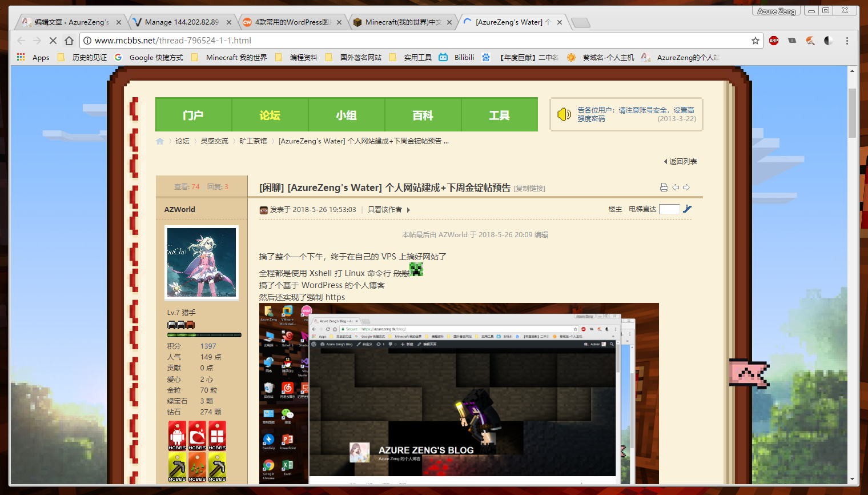Click the 楼主 floor label
This screenshot has height=495, width=868.
pyautogui.click(x=615, y=209)
